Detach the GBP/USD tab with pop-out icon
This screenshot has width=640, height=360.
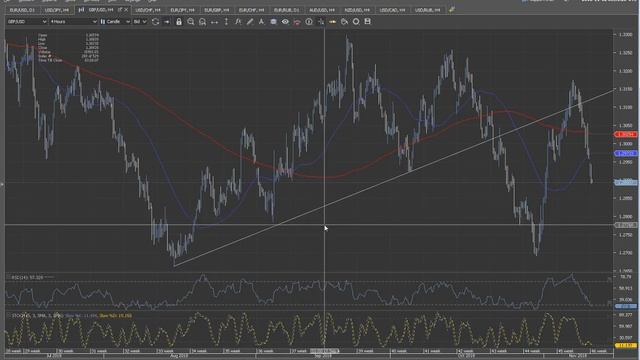(120, 9)
